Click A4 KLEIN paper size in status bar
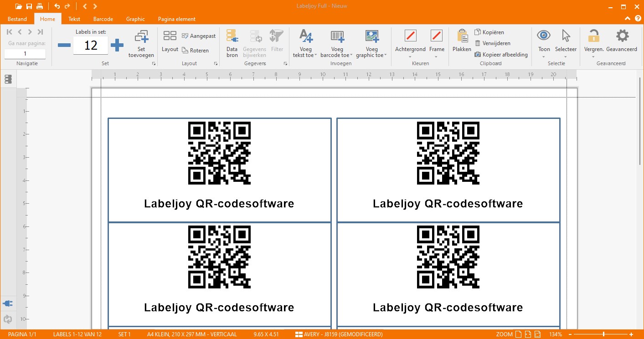This screenshot has height=339, width=644. (x=192, y=334)
